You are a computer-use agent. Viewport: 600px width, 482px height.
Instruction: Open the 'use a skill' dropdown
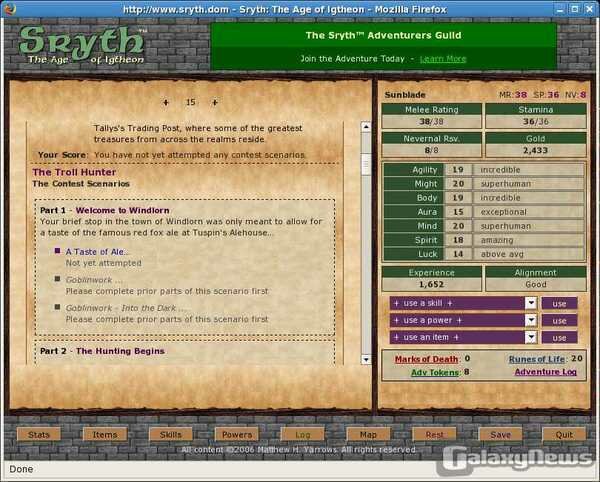[x=531, y=303]
